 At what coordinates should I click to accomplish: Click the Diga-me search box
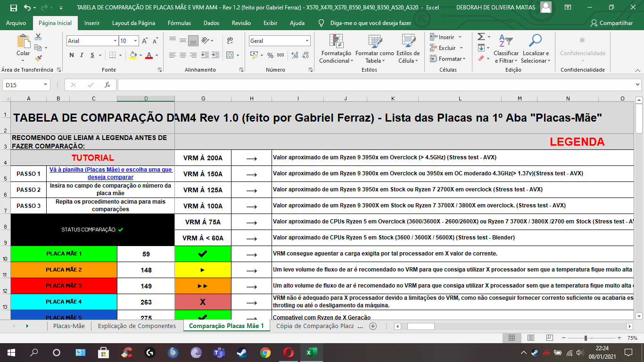371,23
